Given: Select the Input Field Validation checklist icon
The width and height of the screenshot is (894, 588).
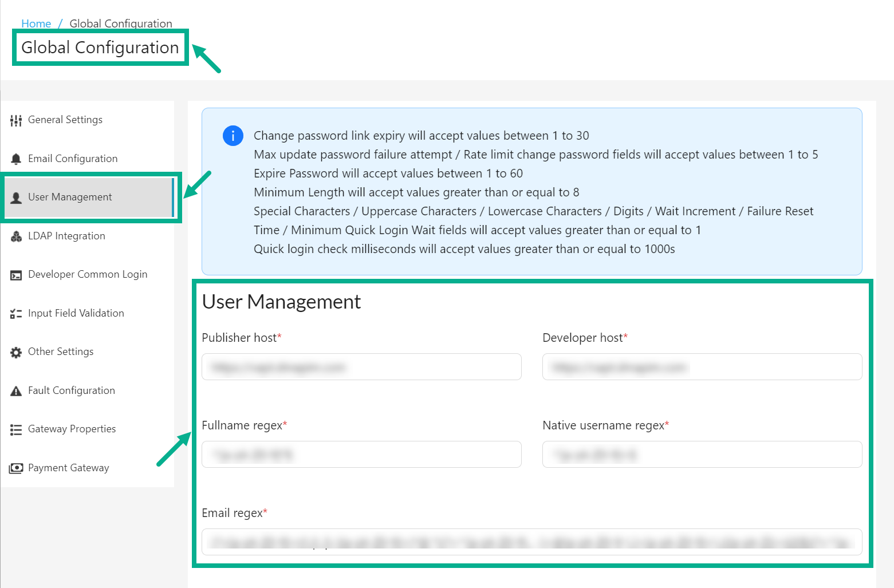Looking at the screenshot, I should (15, 313).
